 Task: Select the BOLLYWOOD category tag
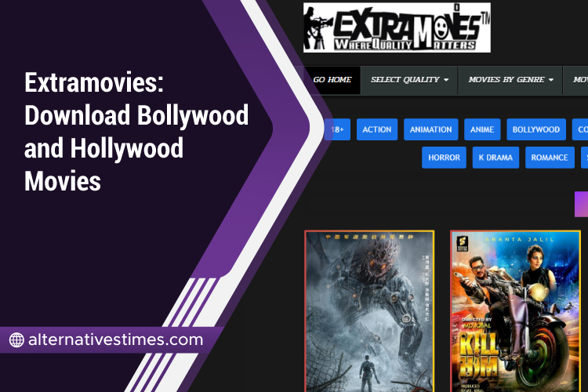[536, 129]
